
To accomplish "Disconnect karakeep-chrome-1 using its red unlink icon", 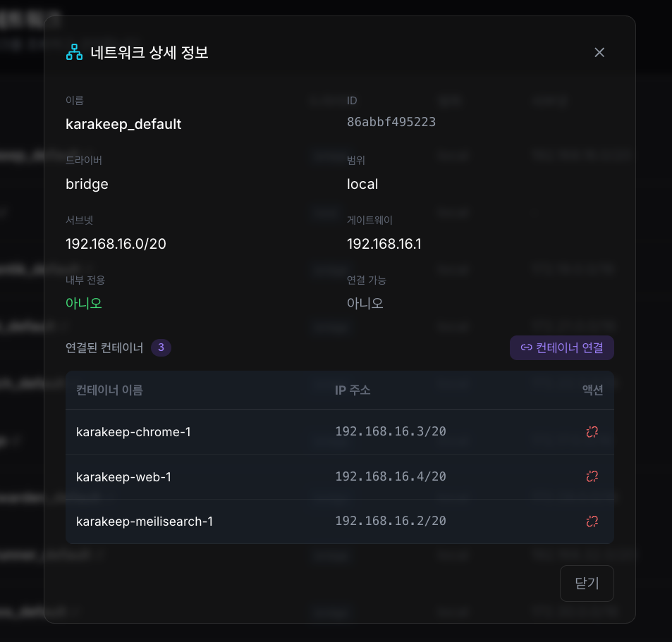I will [592, 431].
